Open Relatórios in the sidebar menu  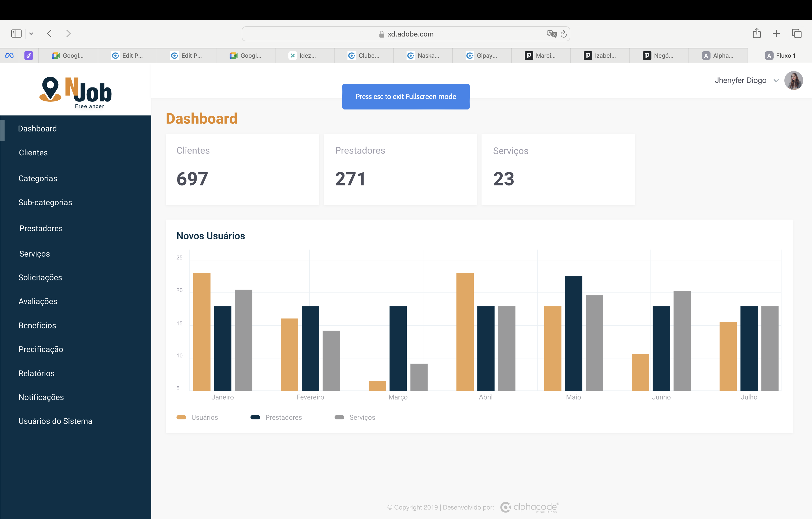click(37, 373)
